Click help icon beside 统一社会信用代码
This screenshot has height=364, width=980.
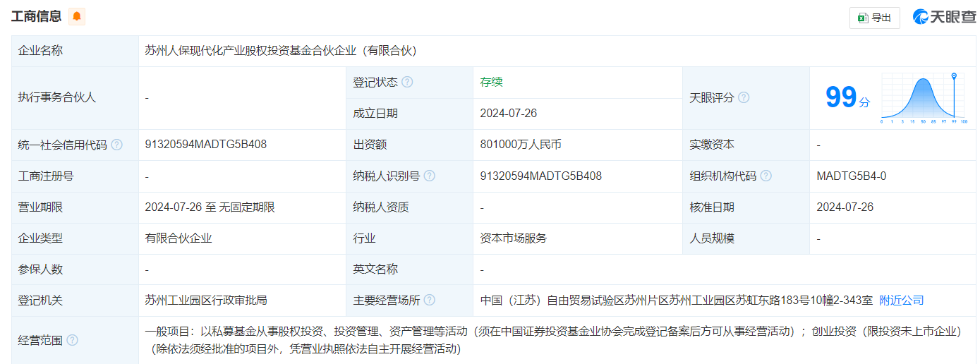pos(116,145)
